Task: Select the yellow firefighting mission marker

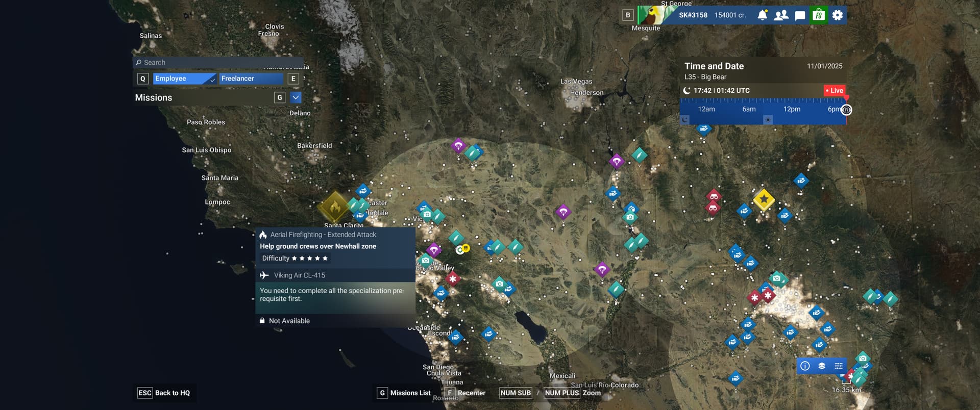Action: (x=335, y=207)
